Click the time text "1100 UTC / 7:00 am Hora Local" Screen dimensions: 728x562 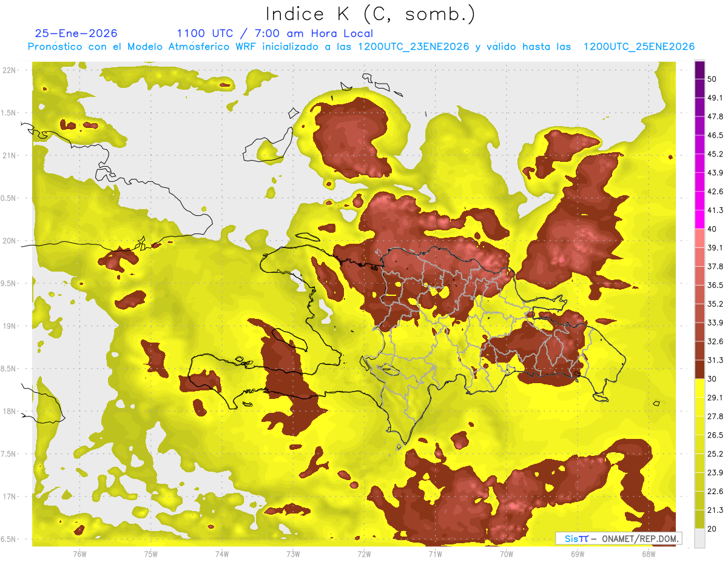[275, 33]
